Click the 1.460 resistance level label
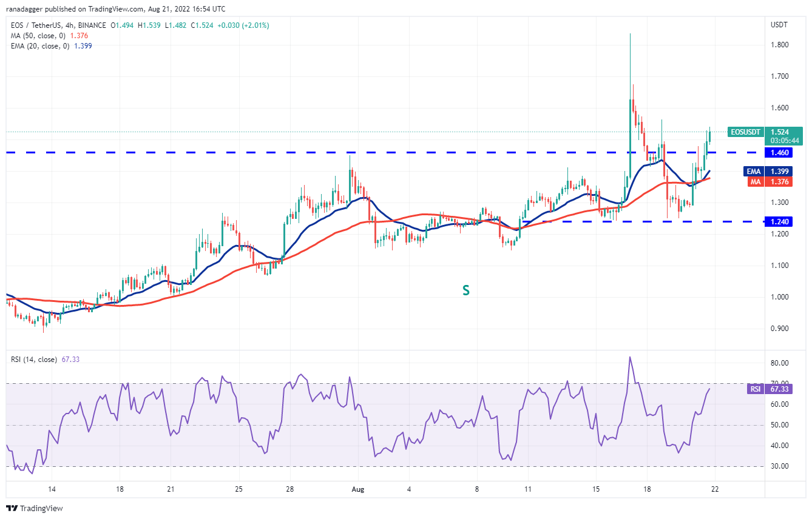The image size is (812, 519). [780, 153]
